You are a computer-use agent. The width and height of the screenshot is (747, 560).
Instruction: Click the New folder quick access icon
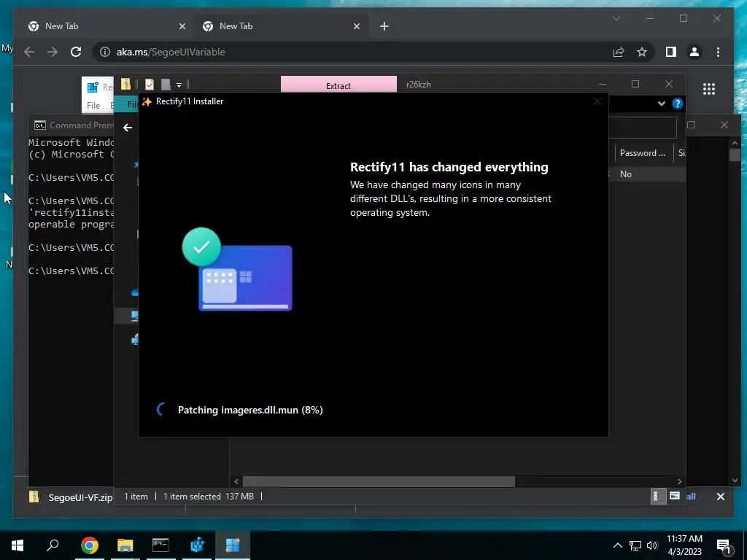tap(166, 85)
